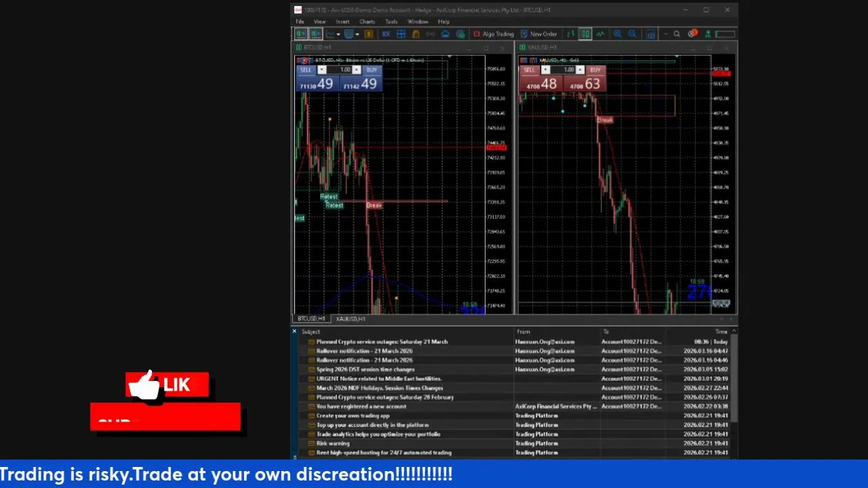Open 'Trade analytics helps you optimize' message
This screenshot has height=488, width=868.
coord(513,434)
